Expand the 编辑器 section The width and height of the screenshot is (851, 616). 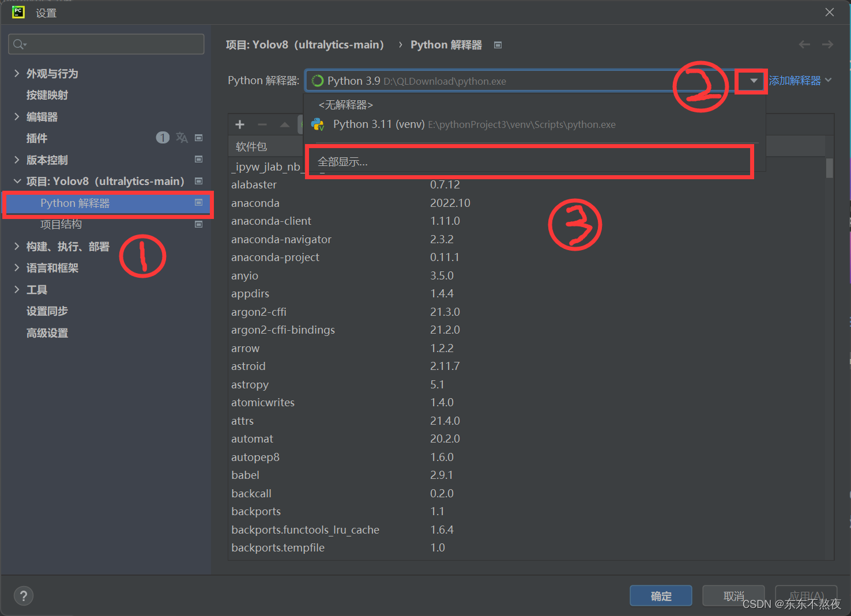click(x=17, y=116)
